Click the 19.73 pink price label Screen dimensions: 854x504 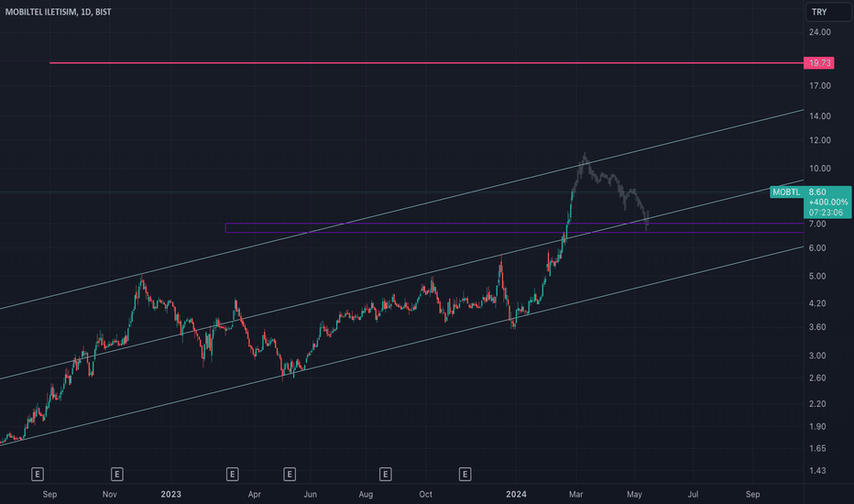tap(819, 63)
